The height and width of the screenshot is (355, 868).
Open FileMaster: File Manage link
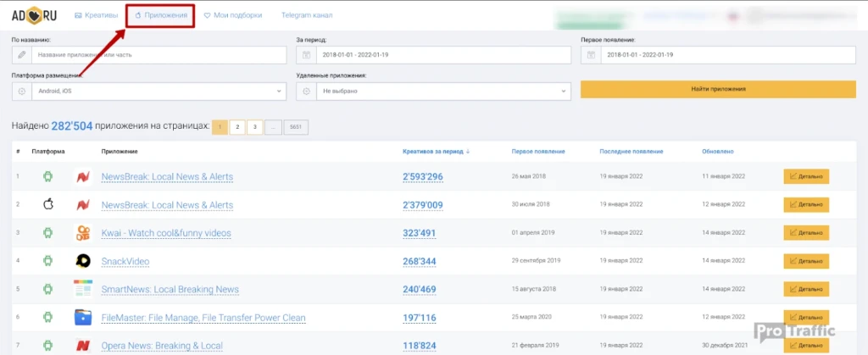[x=203, y=318]
